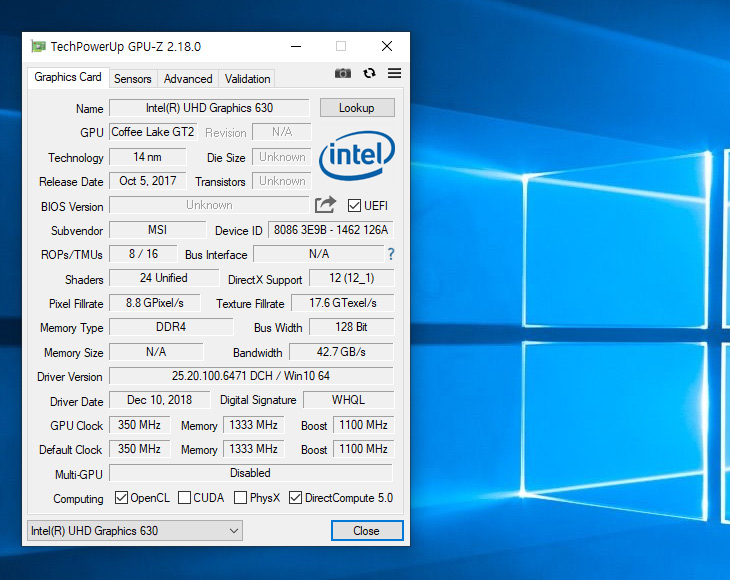Click the Default Clock 350 MHz value

(140, 449)
